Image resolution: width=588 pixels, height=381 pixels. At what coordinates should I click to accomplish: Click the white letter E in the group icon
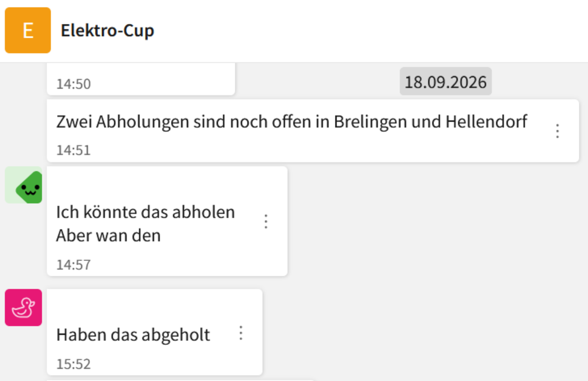(28, 31)
